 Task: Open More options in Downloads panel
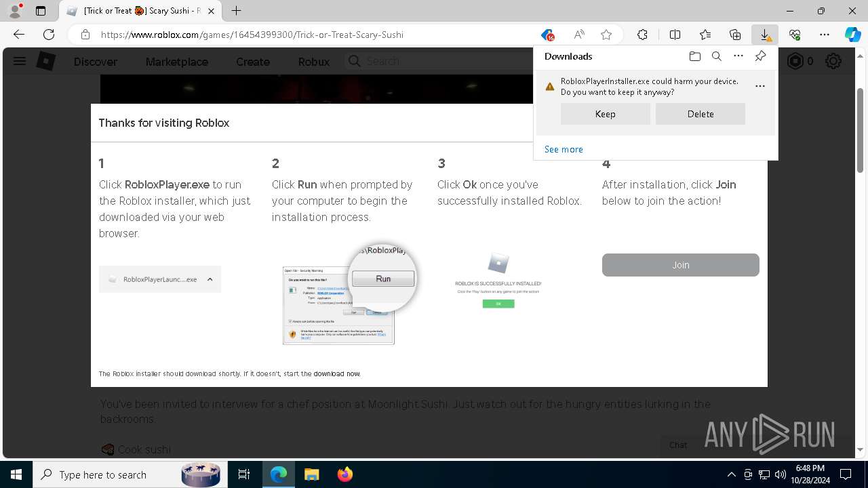738,56
